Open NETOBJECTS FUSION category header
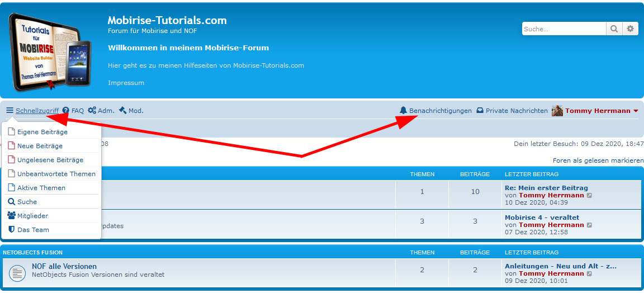Viewport: 644px width, 293px height. [x=33, y=252]
